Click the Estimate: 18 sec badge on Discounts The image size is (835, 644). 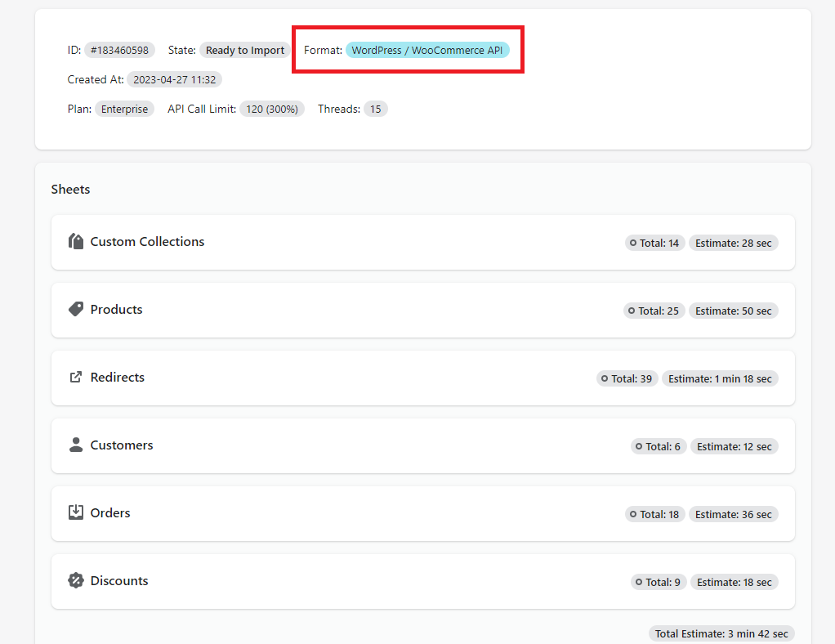[x=735, y=582]
